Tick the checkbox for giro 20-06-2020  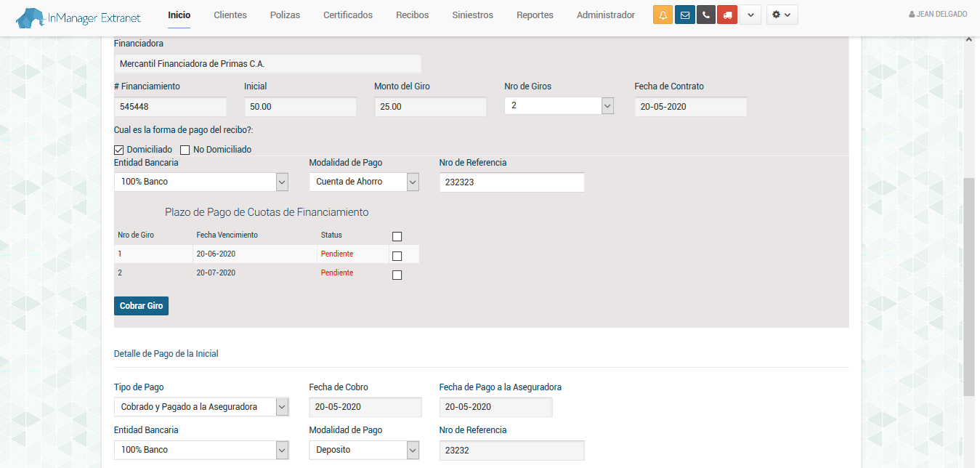[x=397, y=256]
